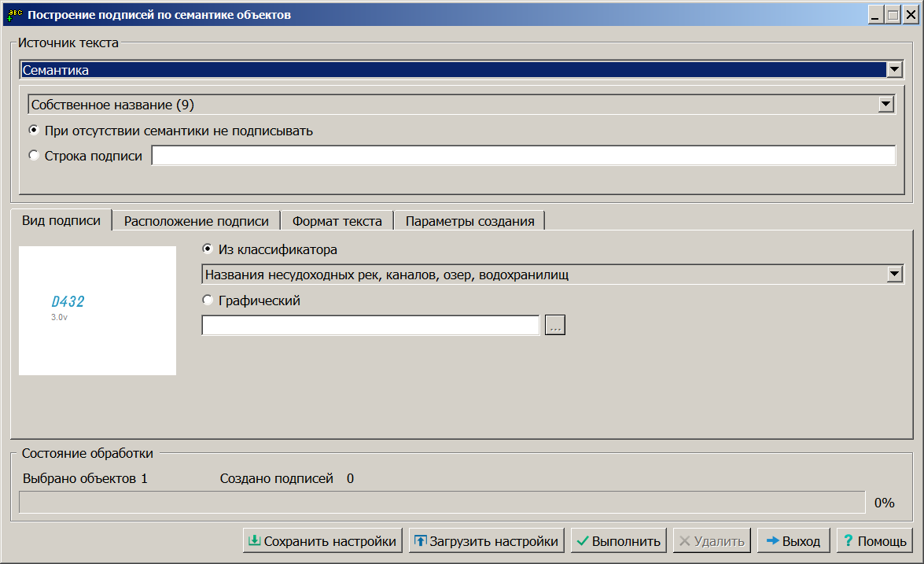Screen dimensions: 924x564
Task: Choose the 'Графический' radio option
Action: (x=208, y=300)
